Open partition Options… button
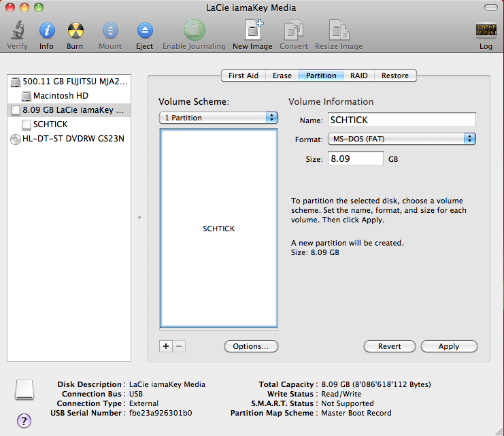This screenshot has height=436, width=504. 251,346
